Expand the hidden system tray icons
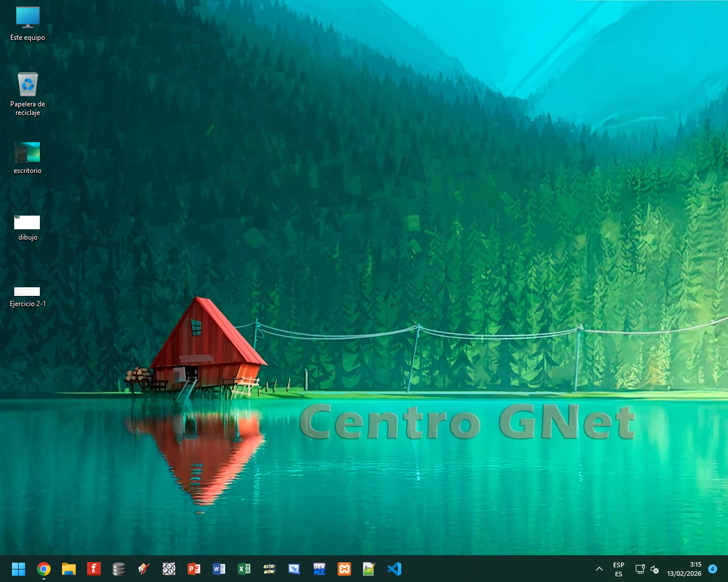This screenshot has width=728, height=582. click(599, 568)
